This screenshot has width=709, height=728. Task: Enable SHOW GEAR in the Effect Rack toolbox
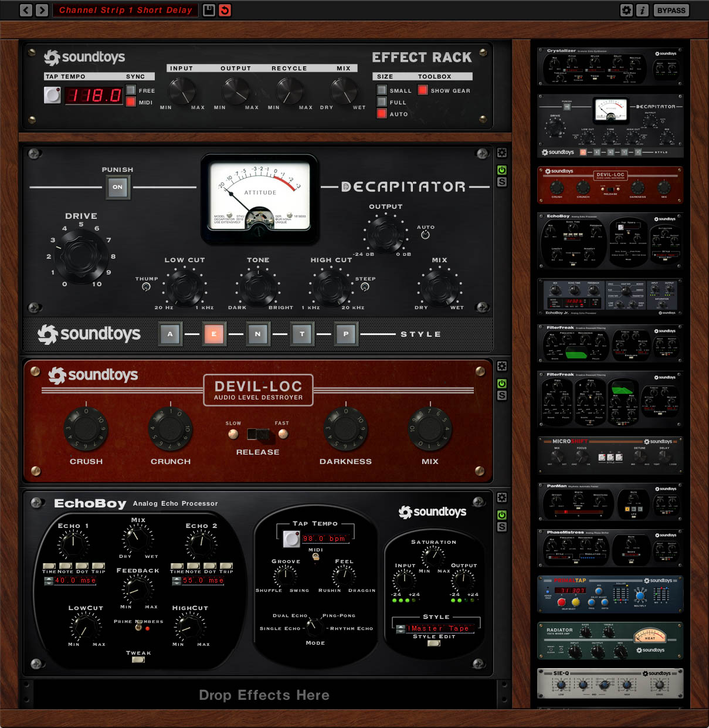tap(422, 90)
